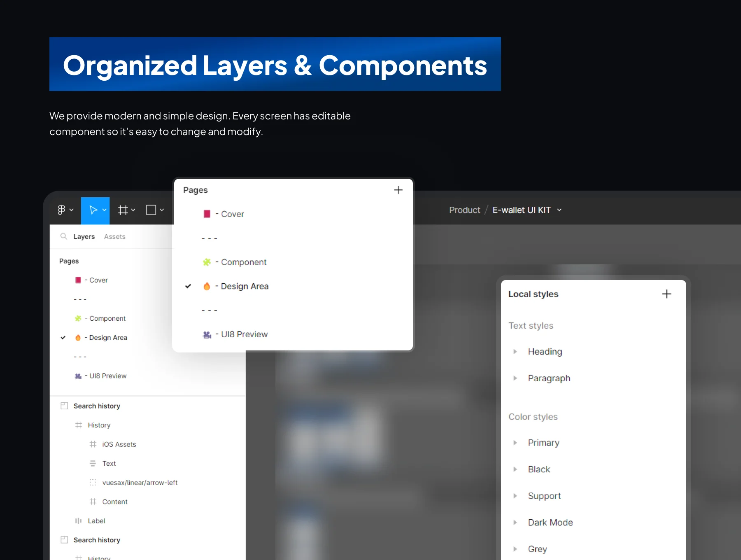Click Text styles section label
Viewport: 741px width, 560px height.
[x=531, y=326]
